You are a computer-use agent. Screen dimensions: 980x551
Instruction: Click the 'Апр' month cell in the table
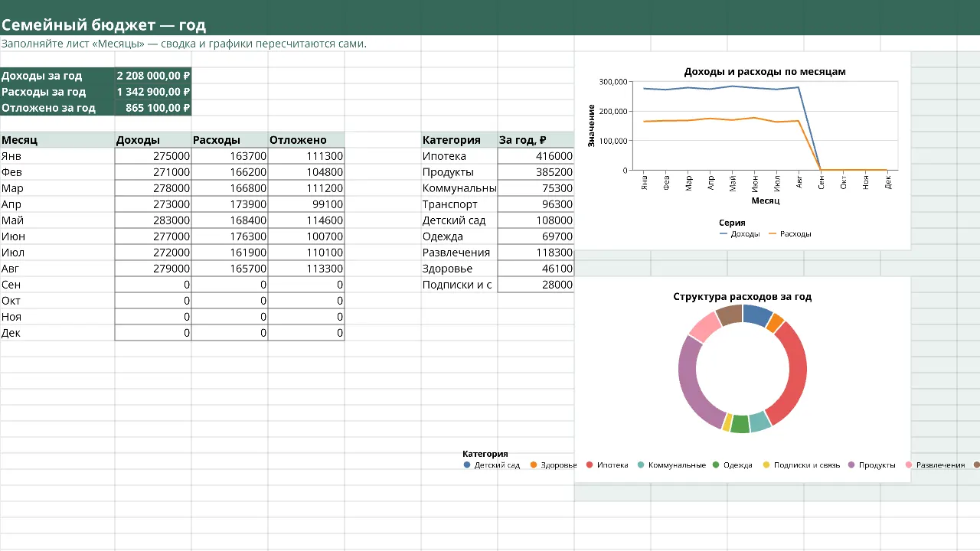tap(57, 204)
